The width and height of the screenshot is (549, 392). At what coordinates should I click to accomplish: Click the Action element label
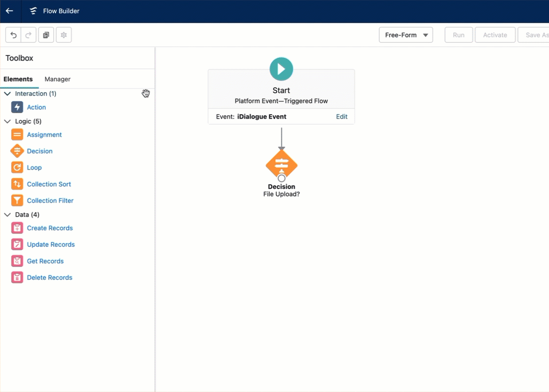[36, 107]
